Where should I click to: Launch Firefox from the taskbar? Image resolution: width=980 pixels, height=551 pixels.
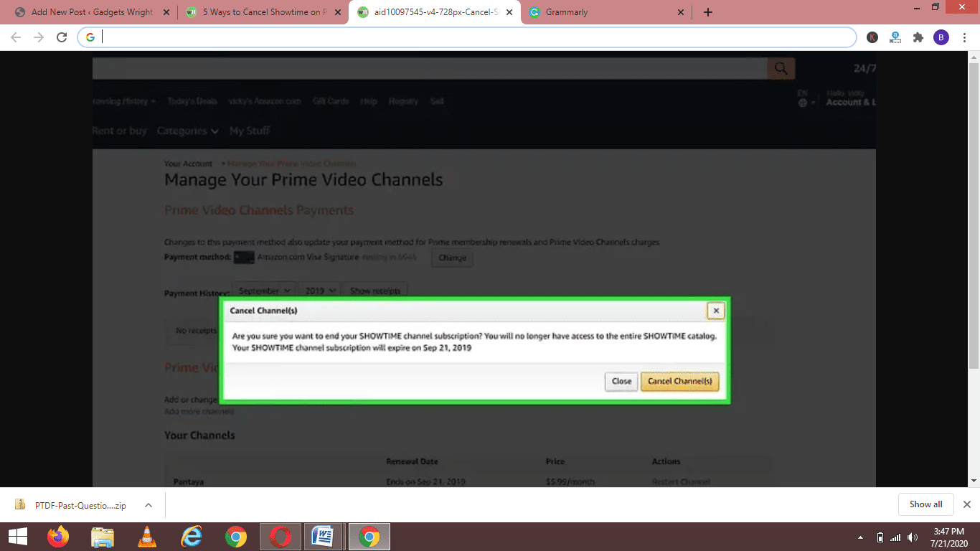[x=59, y=537]
